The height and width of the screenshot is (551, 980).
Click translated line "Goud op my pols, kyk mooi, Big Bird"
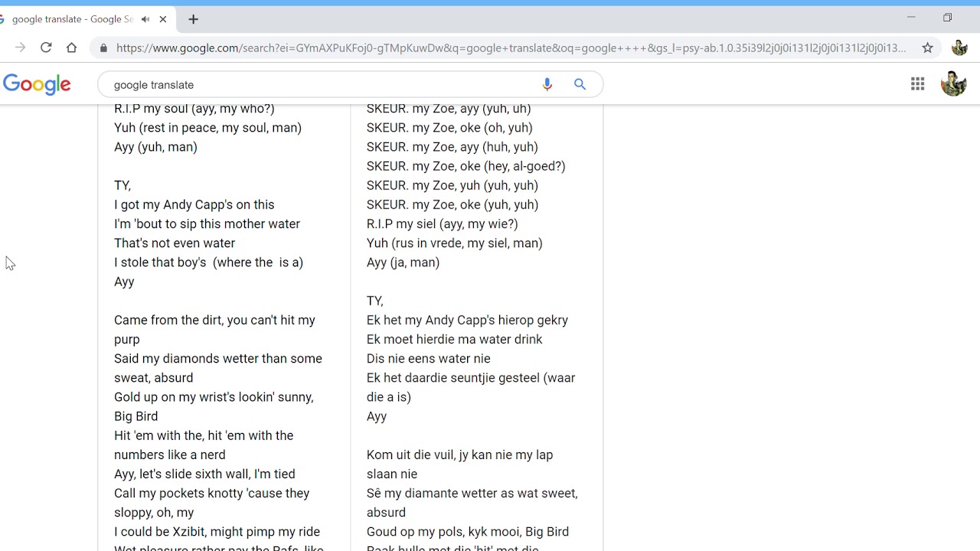tap(467, 531)
